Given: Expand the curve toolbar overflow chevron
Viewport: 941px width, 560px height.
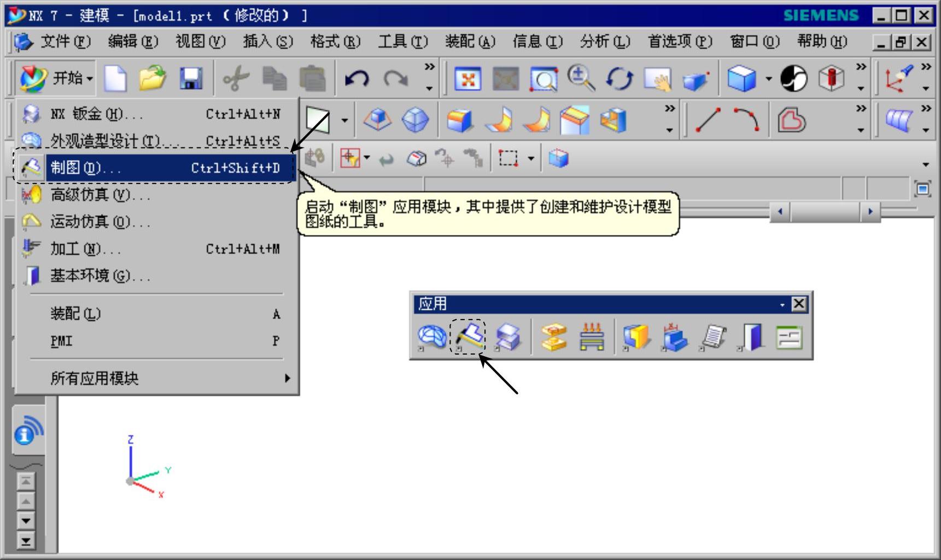Looking at the screenshot, I should point(861,109).
